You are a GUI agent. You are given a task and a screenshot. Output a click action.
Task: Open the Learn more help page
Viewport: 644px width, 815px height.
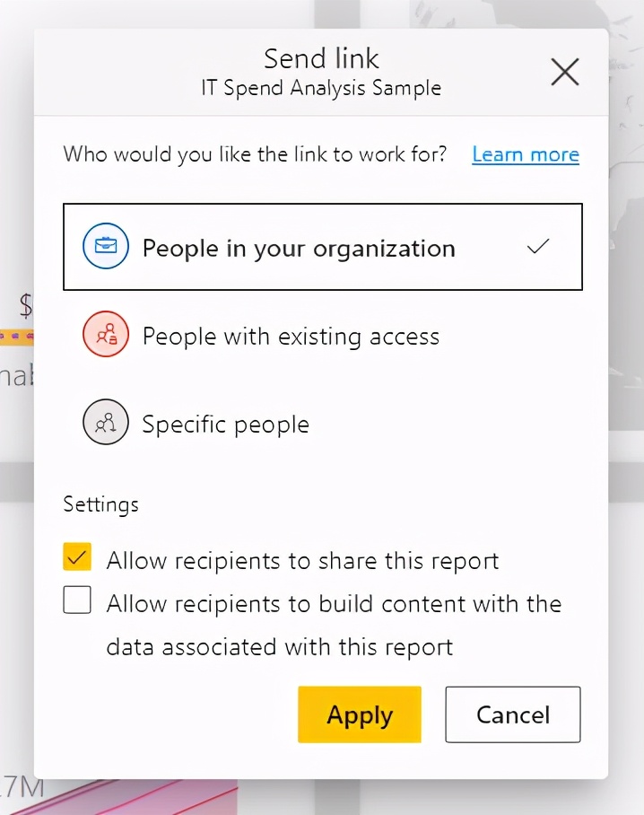[x=525, y=154]
